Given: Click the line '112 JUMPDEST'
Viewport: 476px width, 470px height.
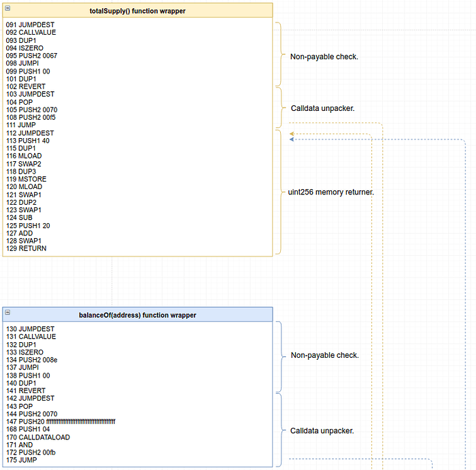Looking at the screenshot, I should point(30,133).
